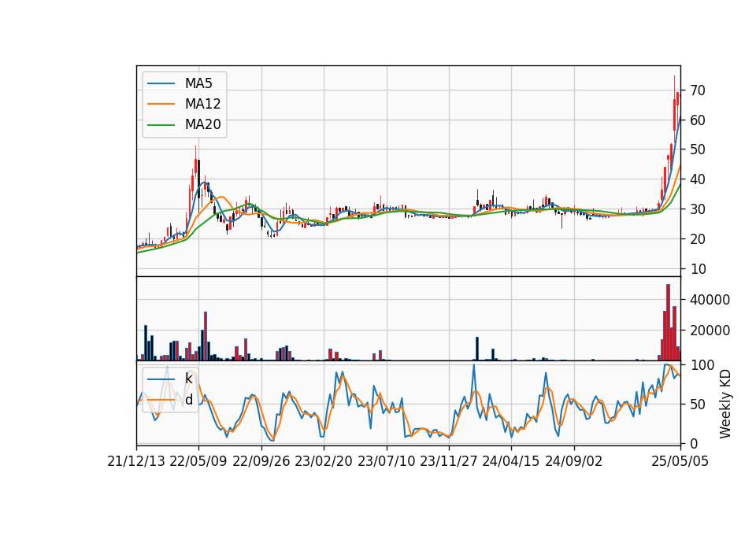Image resolution: width=756 pixels, height=543 pixels.
Task: Click the volume axis value 20000
Action: tap(710, 331)
